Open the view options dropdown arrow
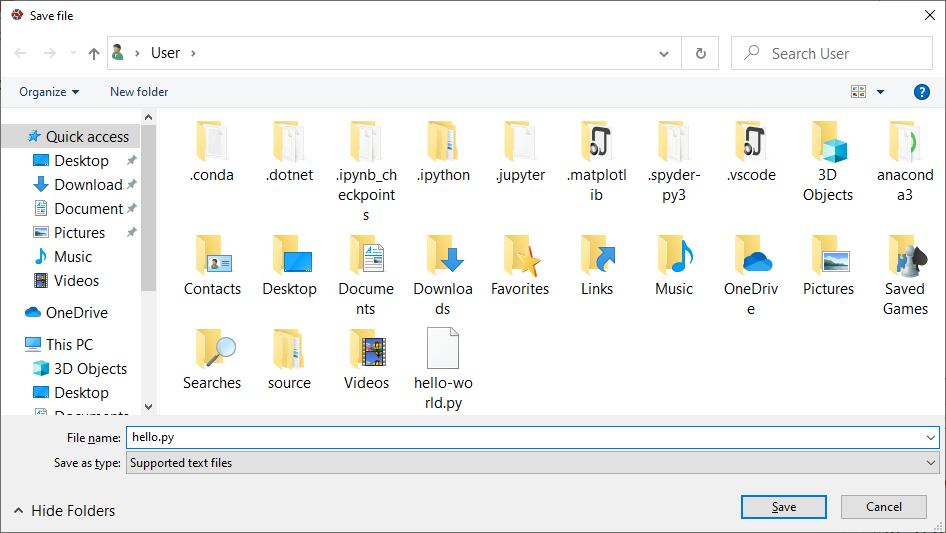 point(880,92)
